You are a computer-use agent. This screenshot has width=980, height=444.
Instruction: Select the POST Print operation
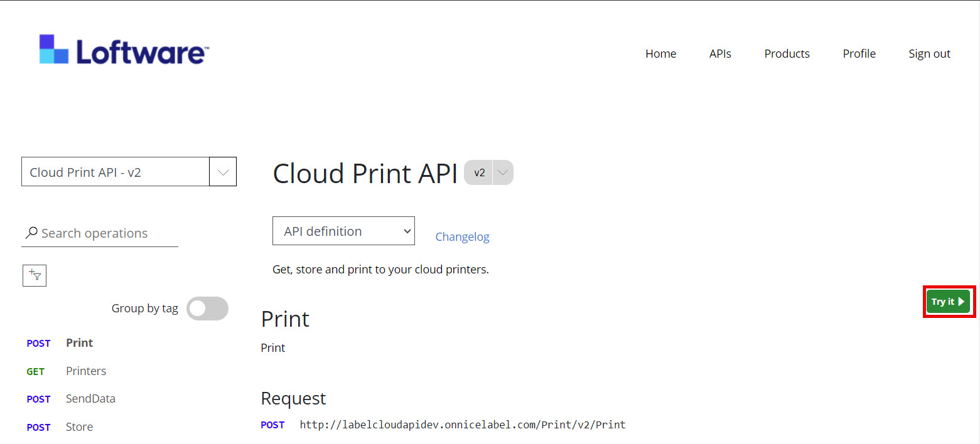click(x=79, y=343)
